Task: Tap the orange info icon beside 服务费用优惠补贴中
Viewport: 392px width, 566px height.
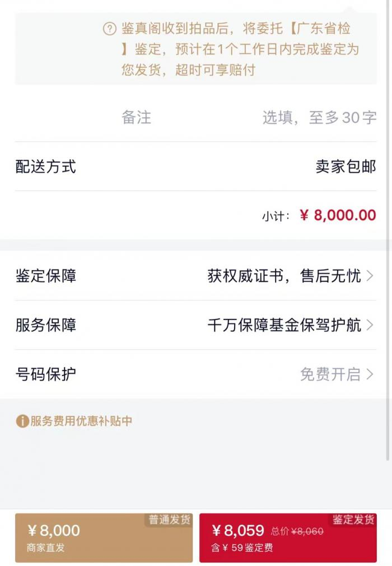Action: [x=22, y=421]
